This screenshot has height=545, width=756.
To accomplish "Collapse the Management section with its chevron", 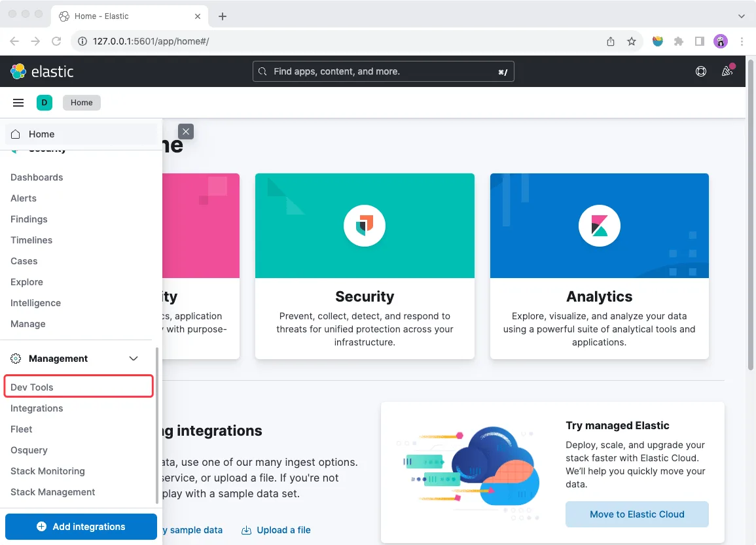I will pyautogui.click(x=134, y=358).
